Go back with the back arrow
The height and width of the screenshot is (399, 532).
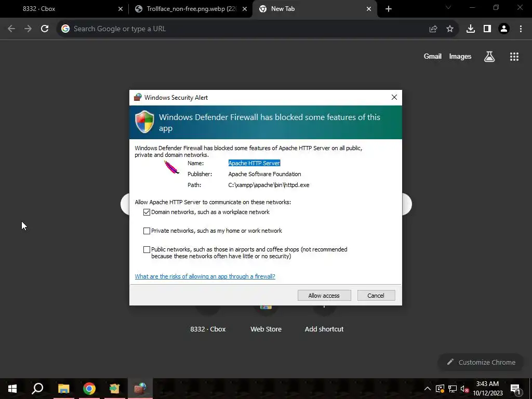[x=11, y=29]
